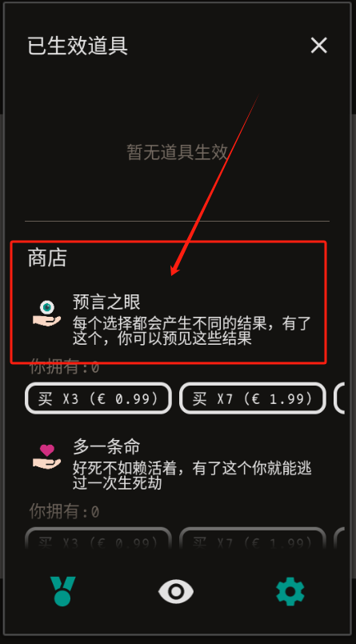Viewport: 356px width, 644px height.
Task: Click the partially visible third 预言之眼 buy button
Action: 339,398
